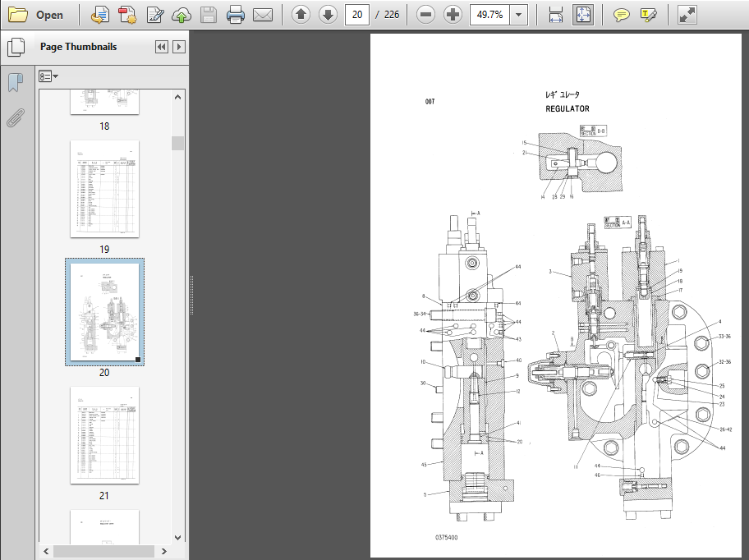The image size is (749, 560).
Task: Click the thumbnails vertical scrollbar thumb
Action: point(177,143)
